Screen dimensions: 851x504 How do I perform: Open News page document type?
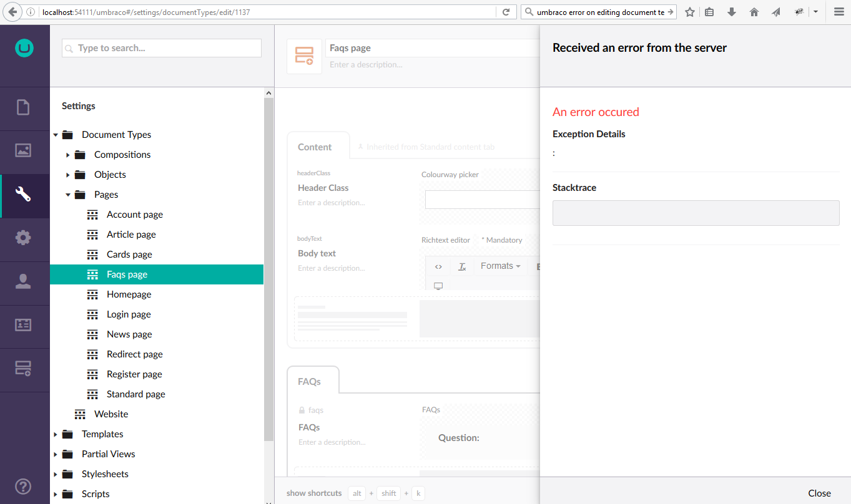tap(129, 334)
